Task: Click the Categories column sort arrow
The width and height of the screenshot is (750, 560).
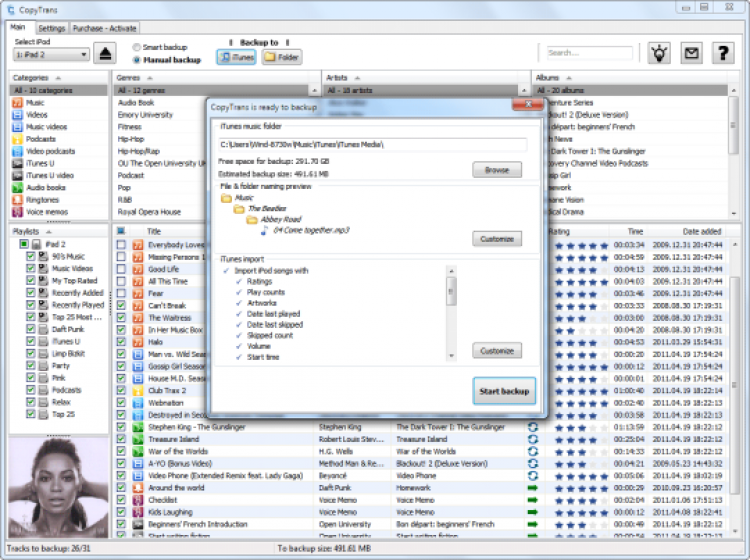Action: (58, 78)
